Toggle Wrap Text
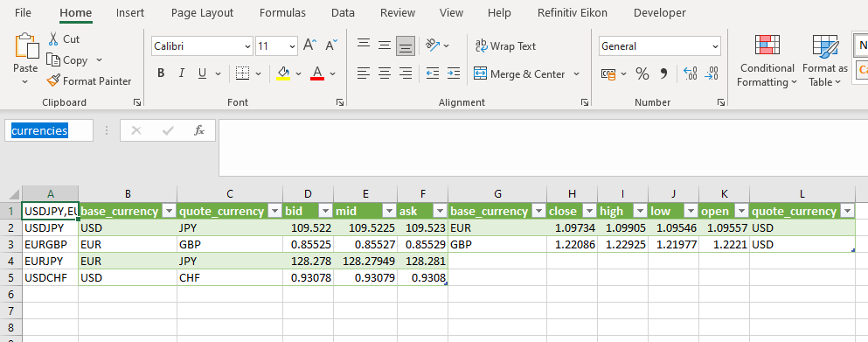 point(505,46)
